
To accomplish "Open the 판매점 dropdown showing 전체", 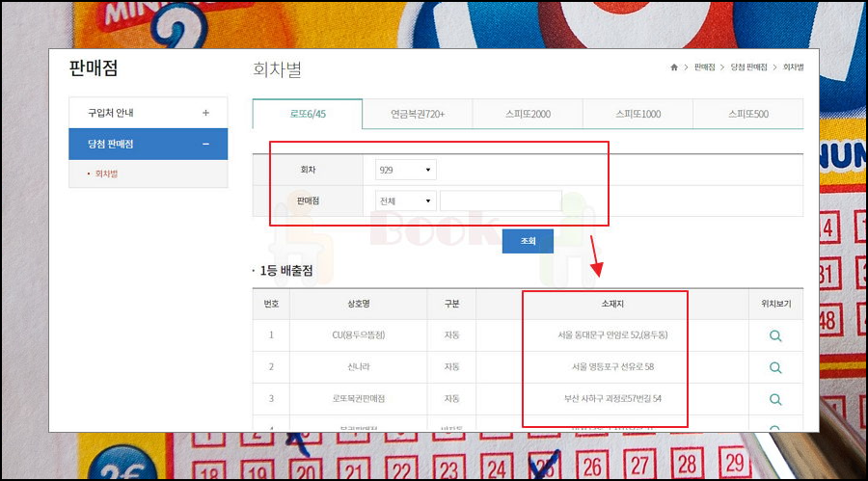I will click(406, 200).
